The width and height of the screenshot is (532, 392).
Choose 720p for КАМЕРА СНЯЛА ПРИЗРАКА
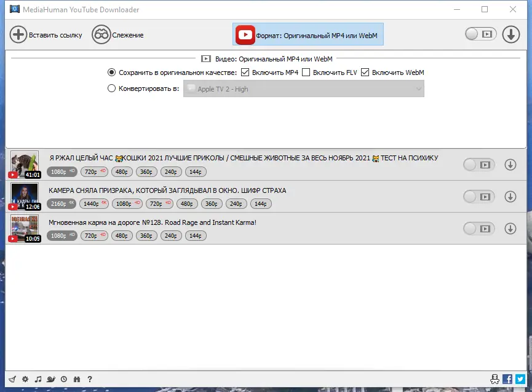pos(159,203)
